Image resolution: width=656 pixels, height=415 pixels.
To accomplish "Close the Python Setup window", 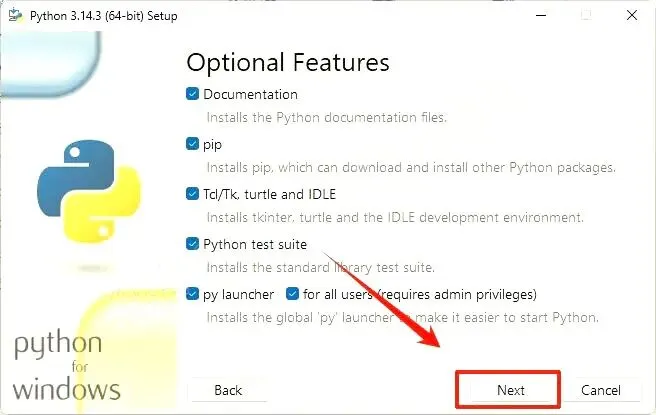I will click(632, 14).
